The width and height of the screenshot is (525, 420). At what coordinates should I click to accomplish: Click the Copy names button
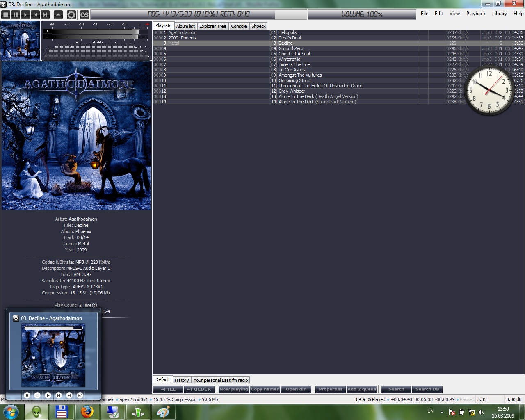coord(265,389)
